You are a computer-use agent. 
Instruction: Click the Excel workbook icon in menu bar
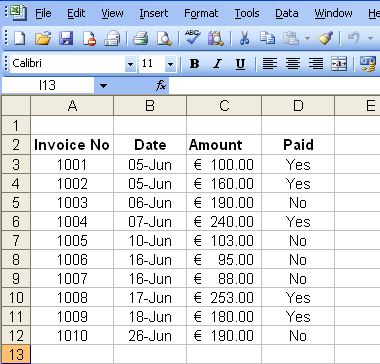[x=18, y=13]
